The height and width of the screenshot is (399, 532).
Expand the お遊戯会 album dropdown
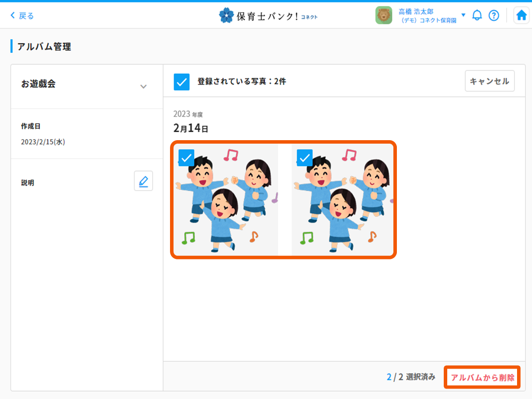point(144,86)
